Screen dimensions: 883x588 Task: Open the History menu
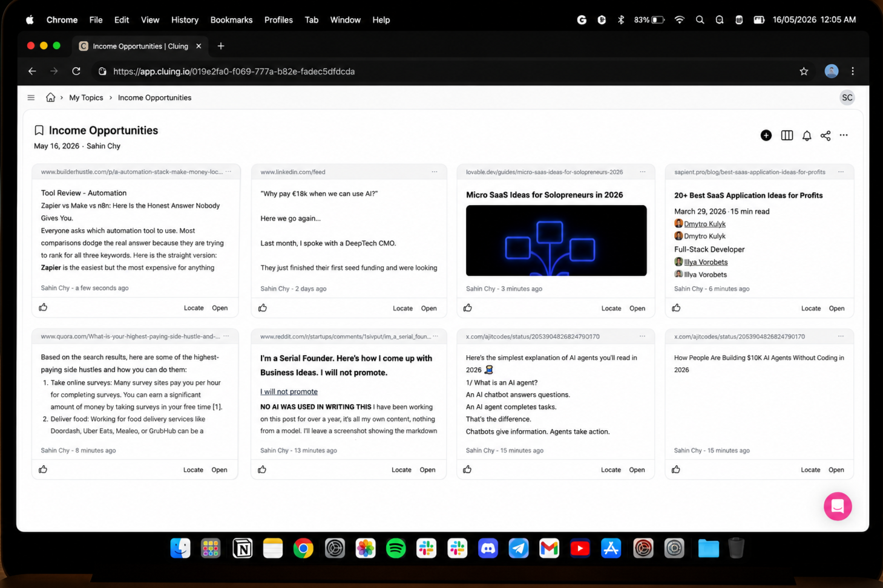pyautogui.click(x=185, y=20)
